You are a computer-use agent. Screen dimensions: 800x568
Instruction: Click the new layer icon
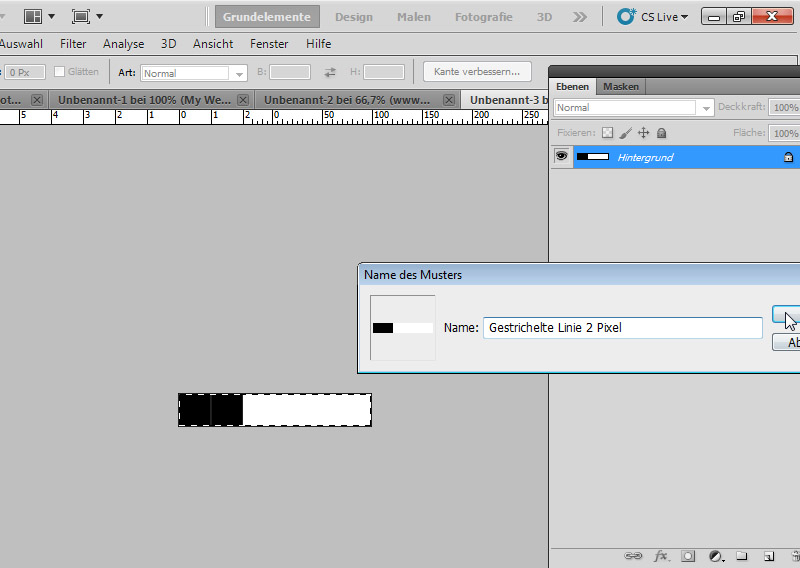768,556
